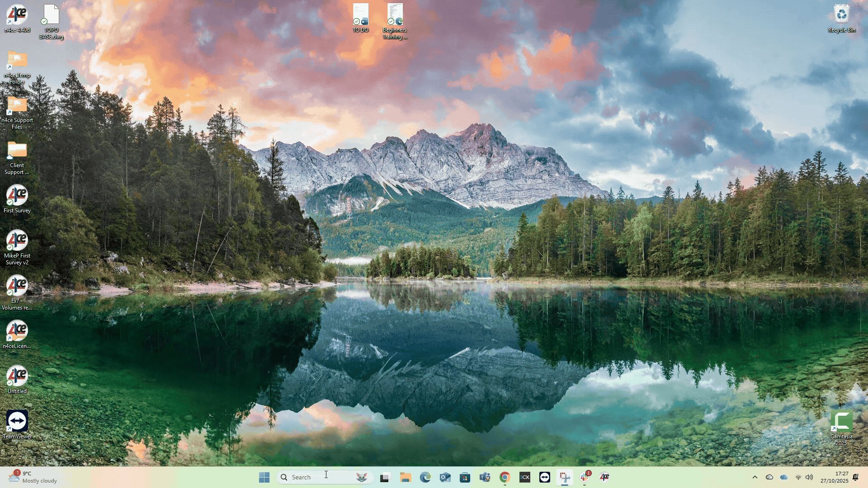Launch the 3CX phone app from taskbar
Screen dimensions: 868x488
524,477
